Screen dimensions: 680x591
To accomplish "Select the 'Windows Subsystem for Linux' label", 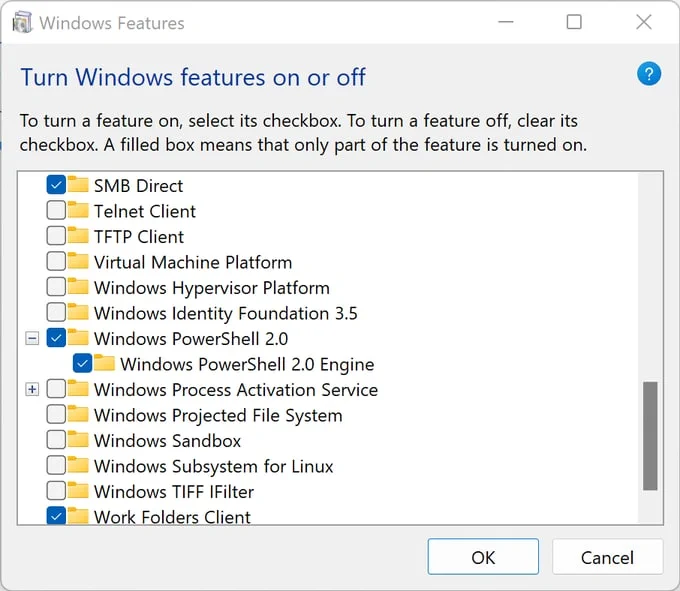I will 213,467.
